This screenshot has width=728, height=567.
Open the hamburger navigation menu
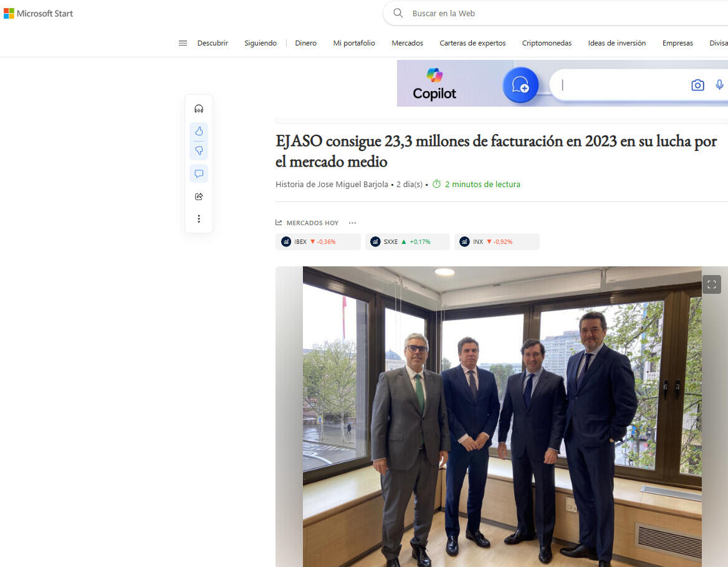[183, 43]
